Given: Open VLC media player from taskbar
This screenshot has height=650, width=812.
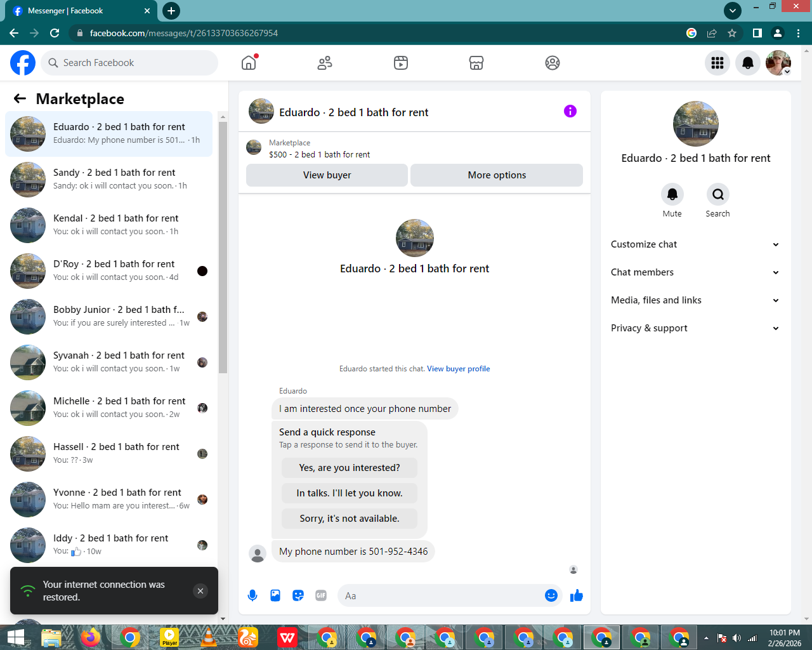Looking at the screenshot, I should pos(209,637).
